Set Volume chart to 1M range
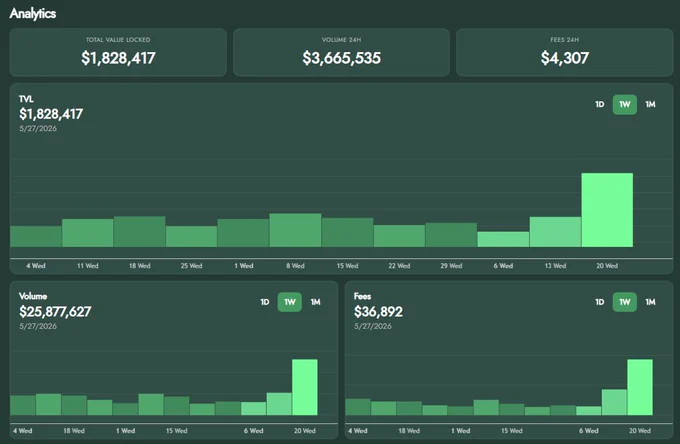 point(315,302)
